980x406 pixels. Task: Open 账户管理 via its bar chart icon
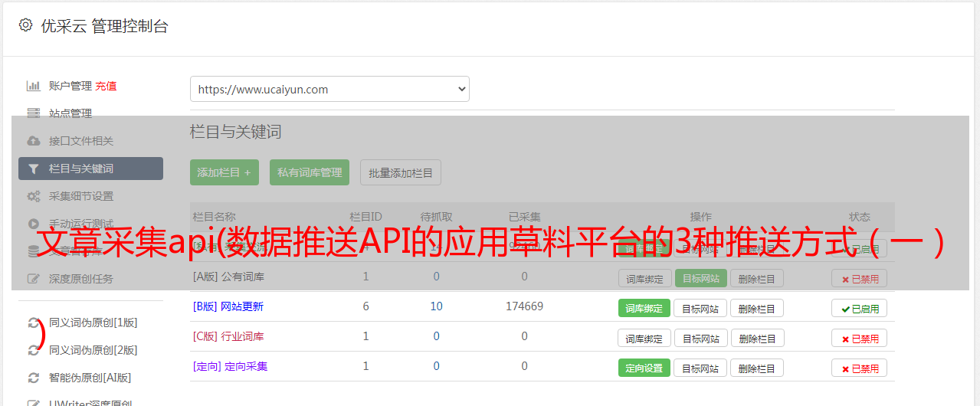[34, 86]
